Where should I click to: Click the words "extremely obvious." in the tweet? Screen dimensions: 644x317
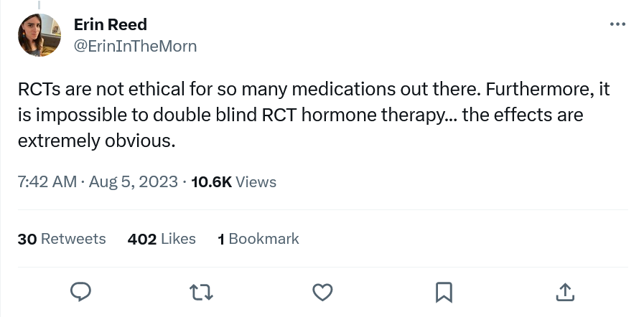tap(96, 140)
